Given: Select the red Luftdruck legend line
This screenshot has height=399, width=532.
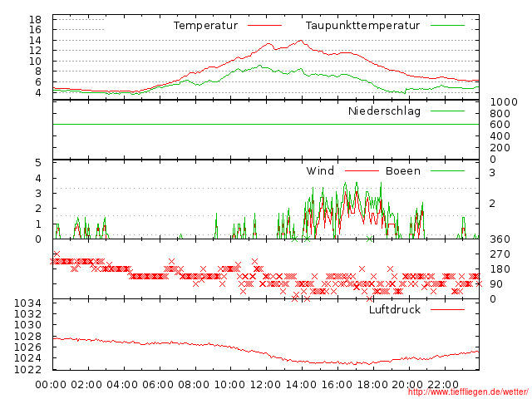Looking at the screenshot, I should click(x=447, y=310).
